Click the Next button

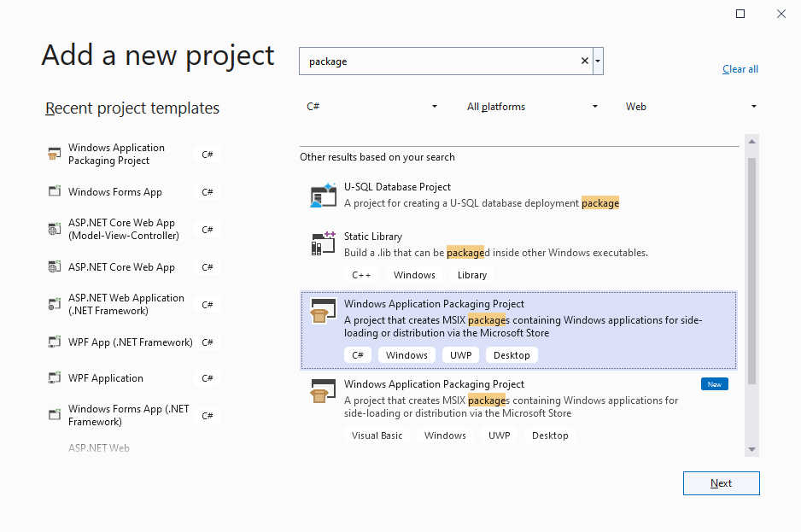tap(721, 483)
